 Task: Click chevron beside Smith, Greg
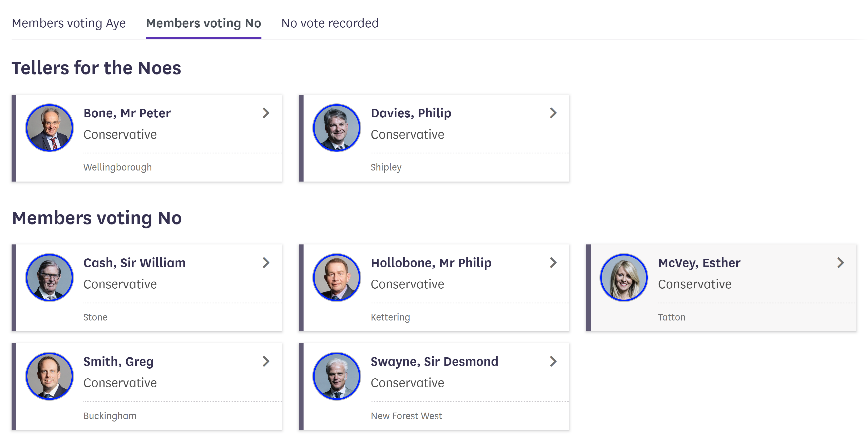click(x=266, y=362)
